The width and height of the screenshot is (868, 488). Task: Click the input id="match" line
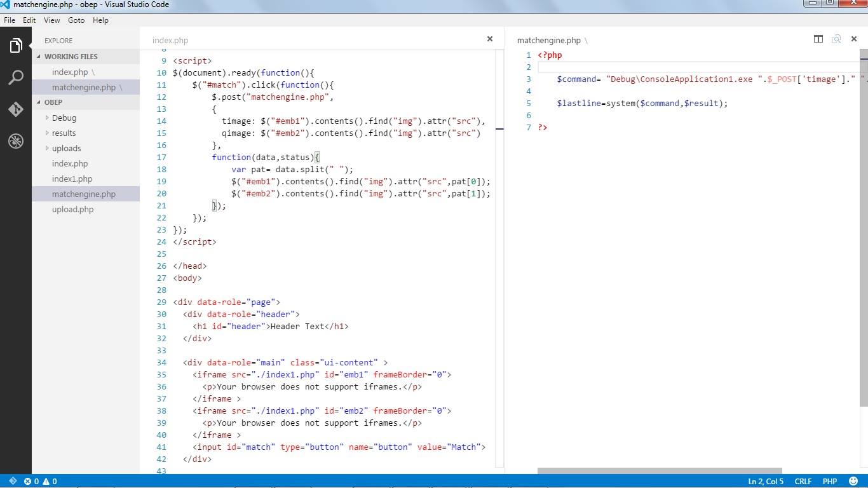coord(339,447)
